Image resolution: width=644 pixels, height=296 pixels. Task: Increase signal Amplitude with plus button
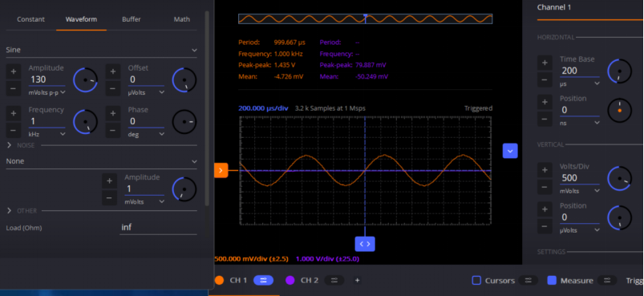[13, 71]
